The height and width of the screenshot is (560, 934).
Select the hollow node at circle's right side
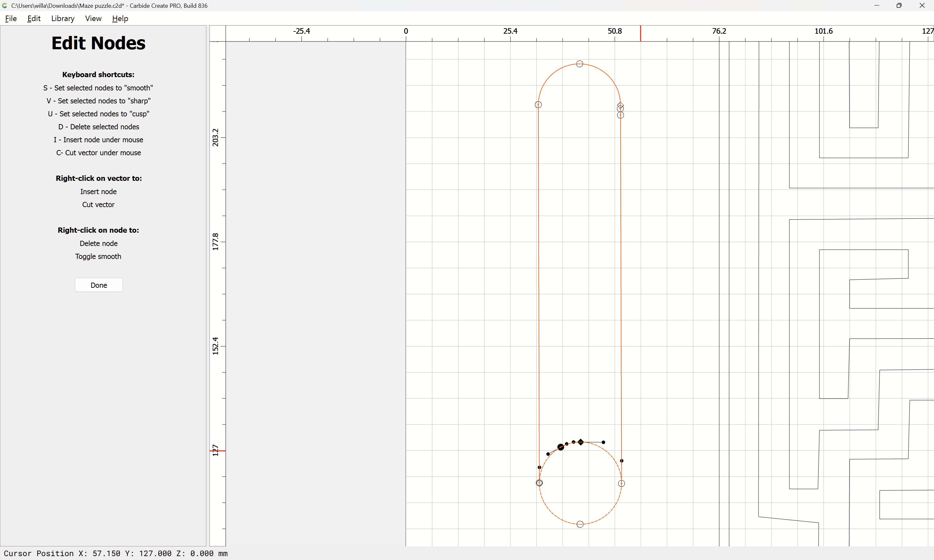coord(621,484)
